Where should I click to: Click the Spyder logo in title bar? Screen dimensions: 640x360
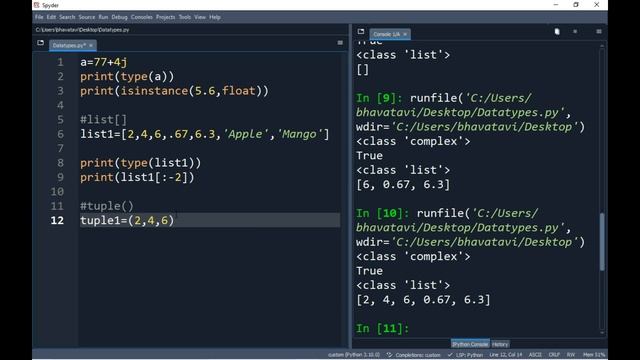pos(37,5)
